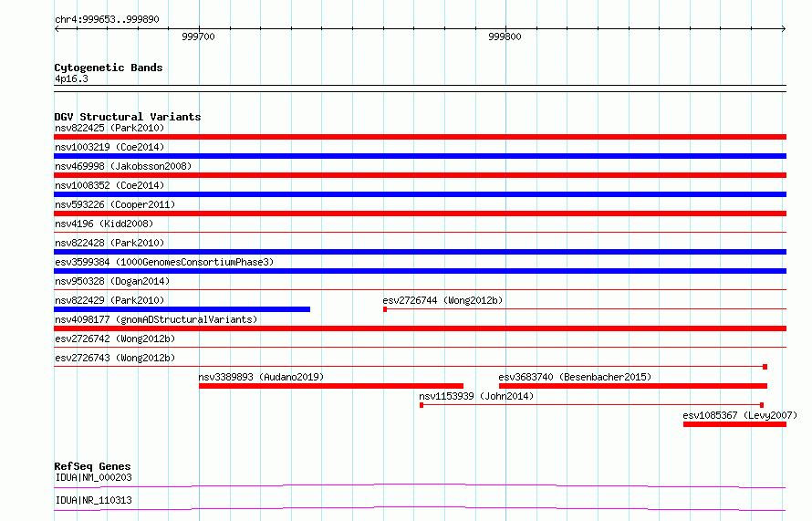Click the 999800 ruler position label

(505, 36)
